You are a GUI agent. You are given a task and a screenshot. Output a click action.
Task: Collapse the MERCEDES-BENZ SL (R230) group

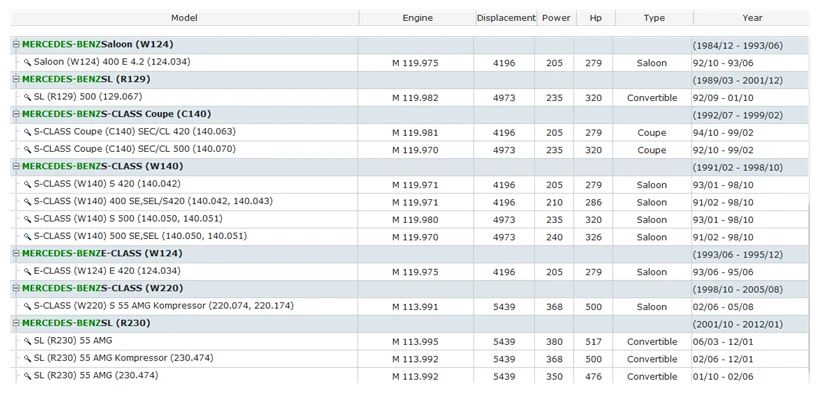pos(16,323)
